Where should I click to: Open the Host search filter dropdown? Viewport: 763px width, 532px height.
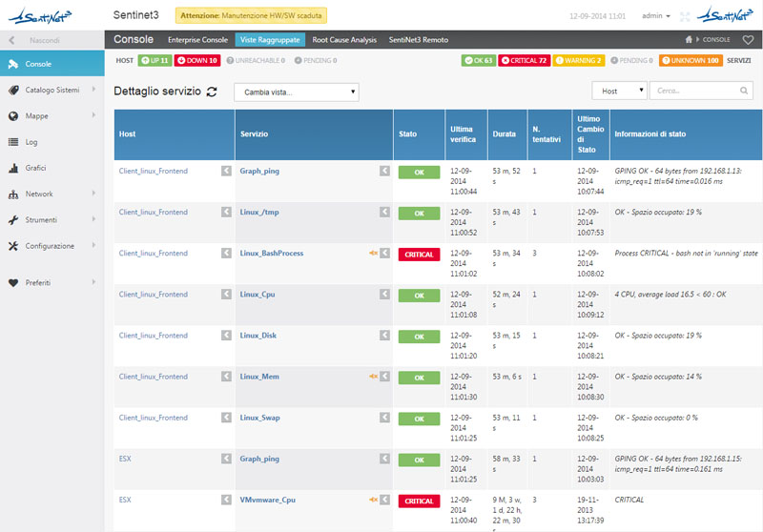click(619, 91)
